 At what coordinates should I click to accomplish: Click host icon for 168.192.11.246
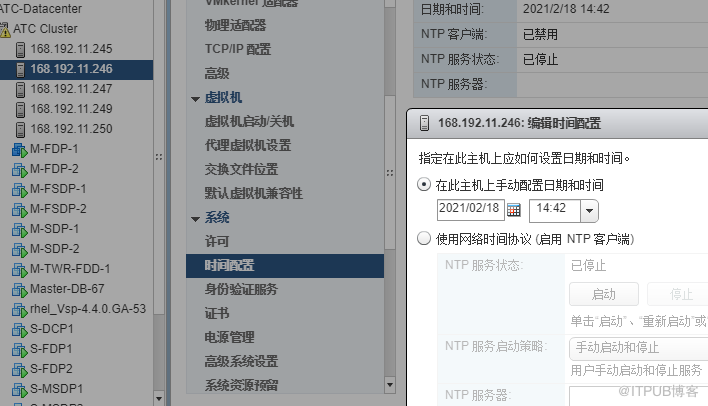click(x=20, y=70)
